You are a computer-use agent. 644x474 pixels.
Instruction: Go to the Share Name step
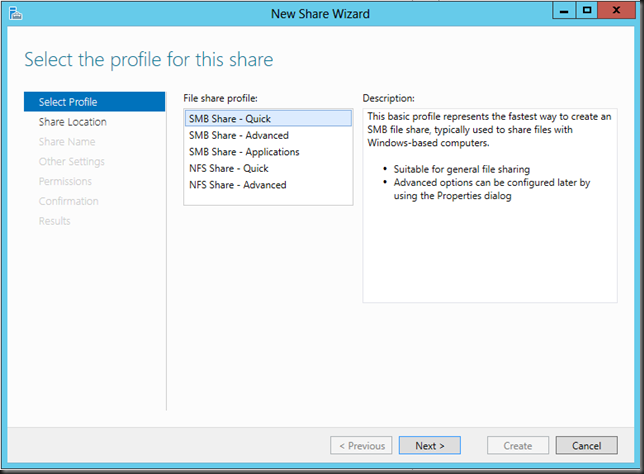coord(67,141)
